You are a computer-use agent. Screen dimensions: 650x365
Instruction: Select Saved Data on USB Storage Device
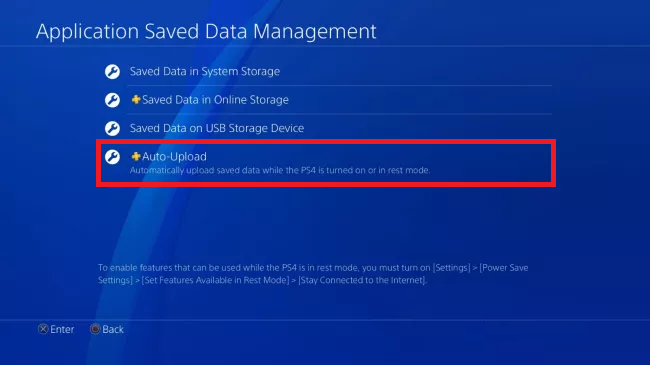pyautogui.click(x=328, y=128)
